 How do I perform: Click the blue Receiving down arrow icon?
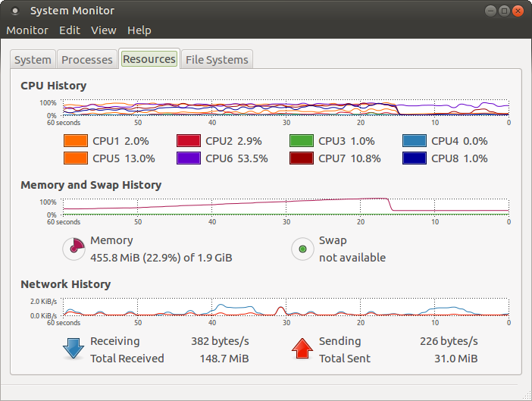[74, 349]
